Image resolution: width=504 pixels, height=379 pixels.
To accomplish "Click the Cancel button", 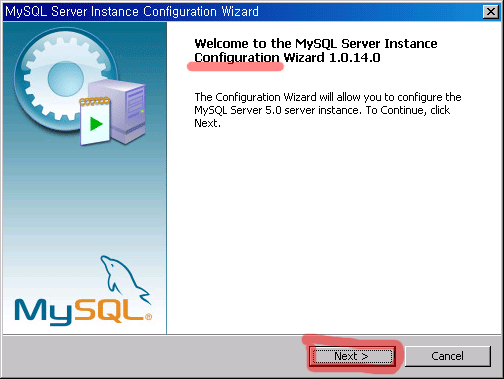I will [x=447, y=356].
